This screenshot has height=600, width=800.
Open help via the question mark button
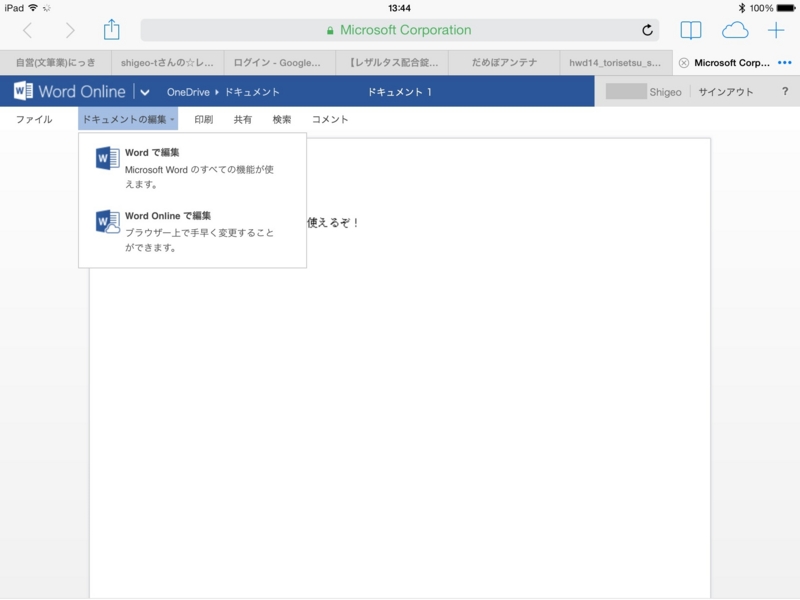coord(786,90)
